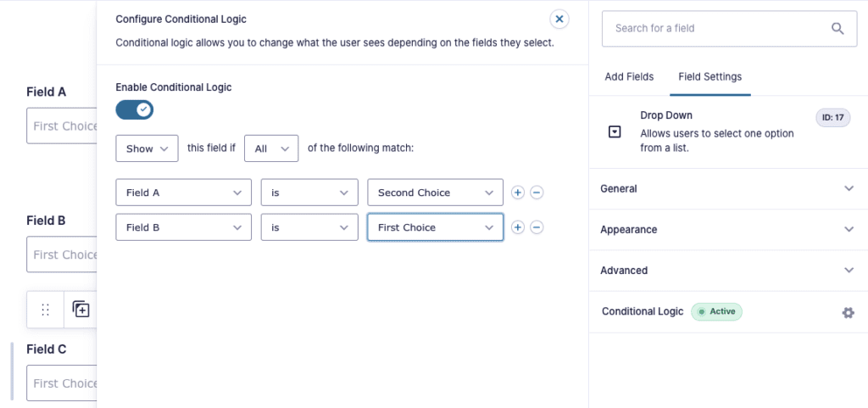The height and width of the screenshot is (408, 868).
Task: Expand the General settings section
Action: pyautogui.click(x=727, y=188)
